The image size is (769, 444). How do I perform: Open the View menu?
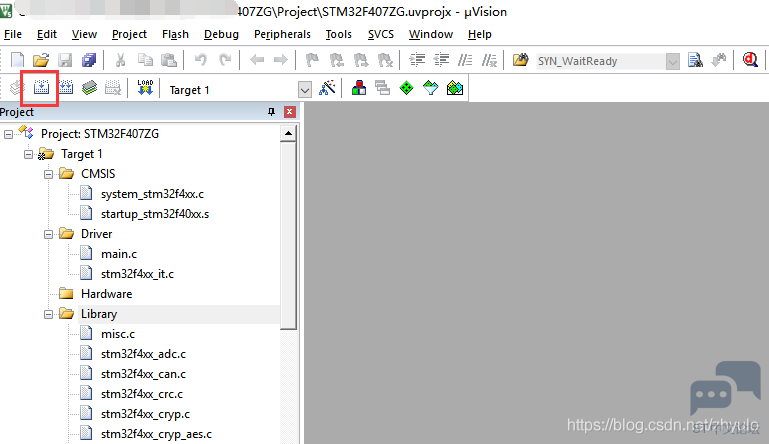tap(84, 34)
